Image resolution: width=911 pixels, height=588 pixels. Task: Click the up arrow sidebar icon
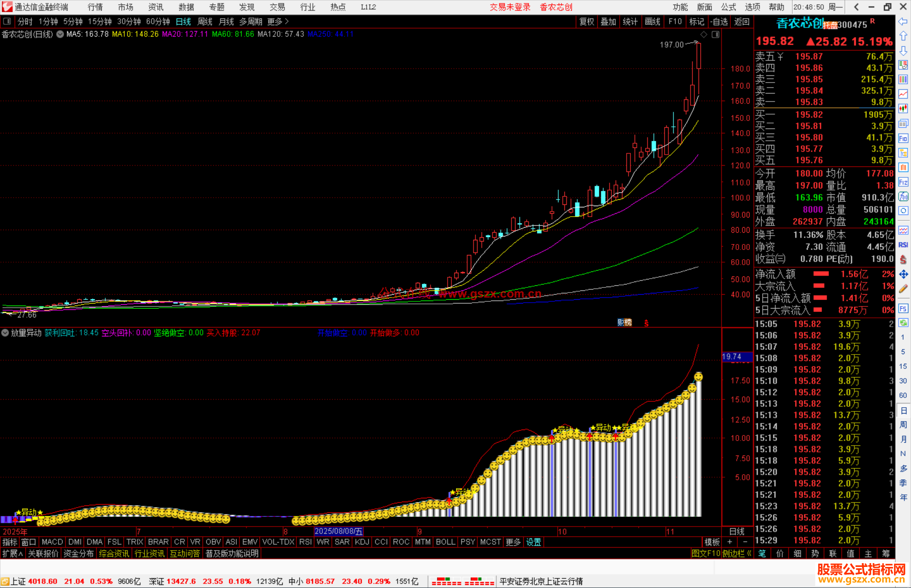(x=903, y=36)
